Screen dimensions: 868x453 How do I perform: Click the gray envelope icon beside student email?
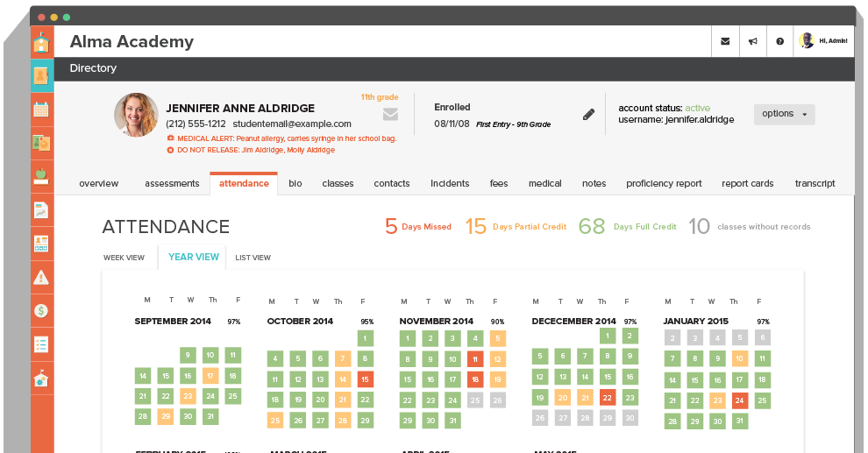(x=390, y=114)
